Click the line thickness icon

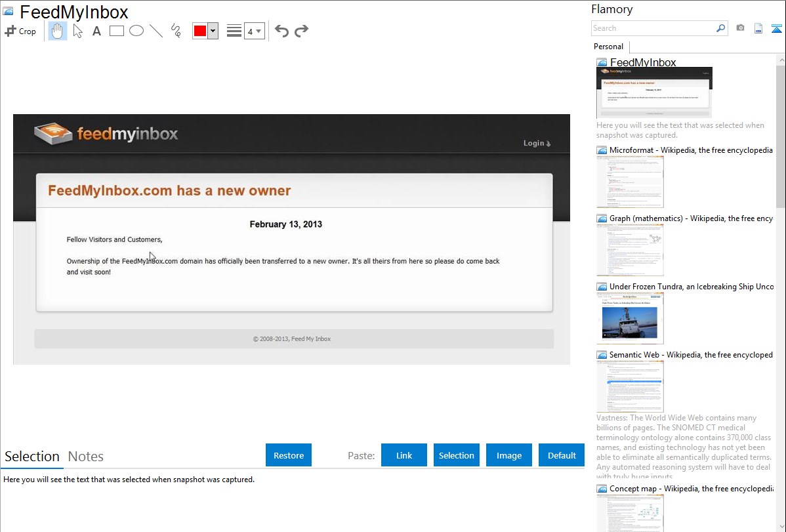coord(234,31)
